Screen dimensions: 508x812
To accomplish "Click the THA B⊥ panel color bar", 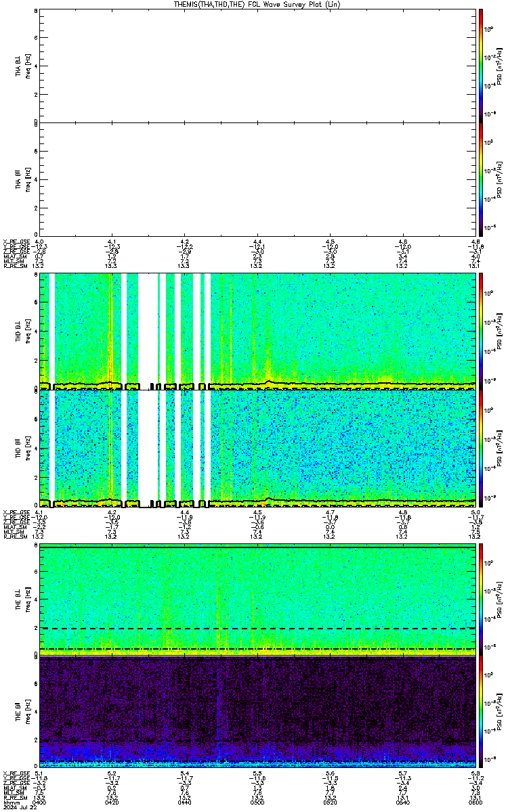I will (481, 65).
